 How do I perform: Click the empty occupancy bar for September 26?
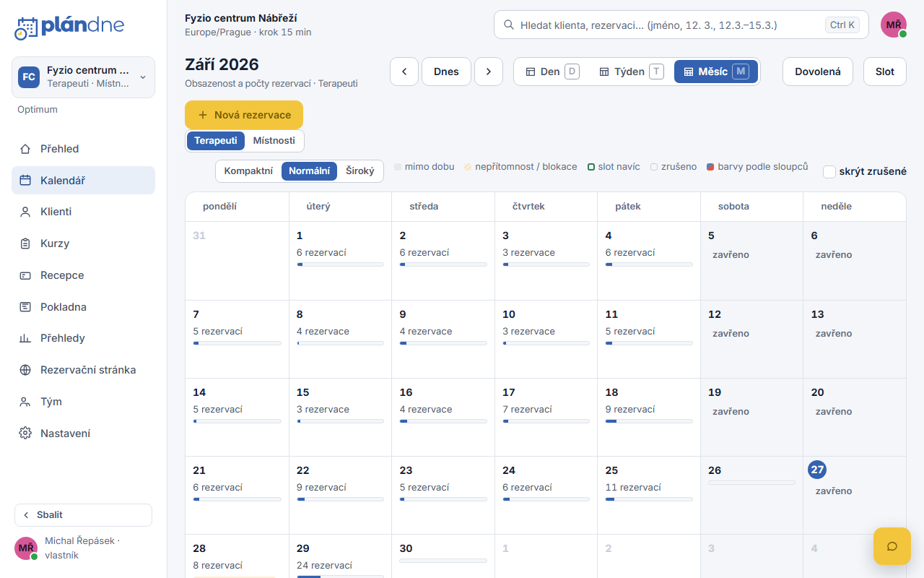751,482
